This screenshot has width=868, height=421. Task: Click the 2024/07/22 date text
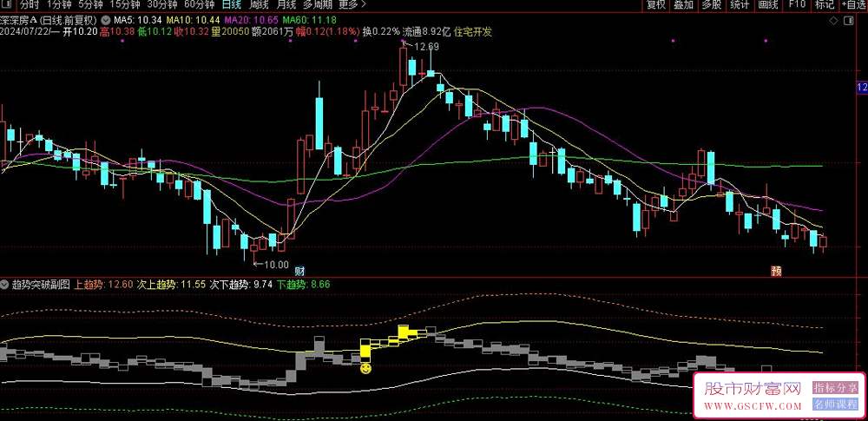point(26,31)
